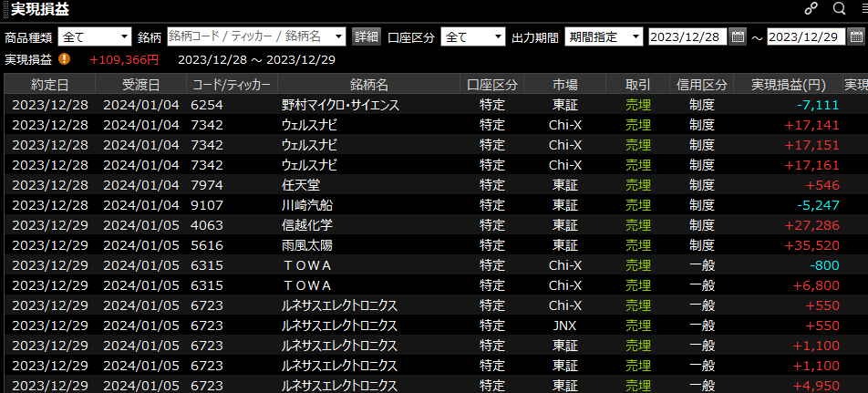Click the stock code 5616
This screenshot has width=868, height=393.
coord(206,245)
